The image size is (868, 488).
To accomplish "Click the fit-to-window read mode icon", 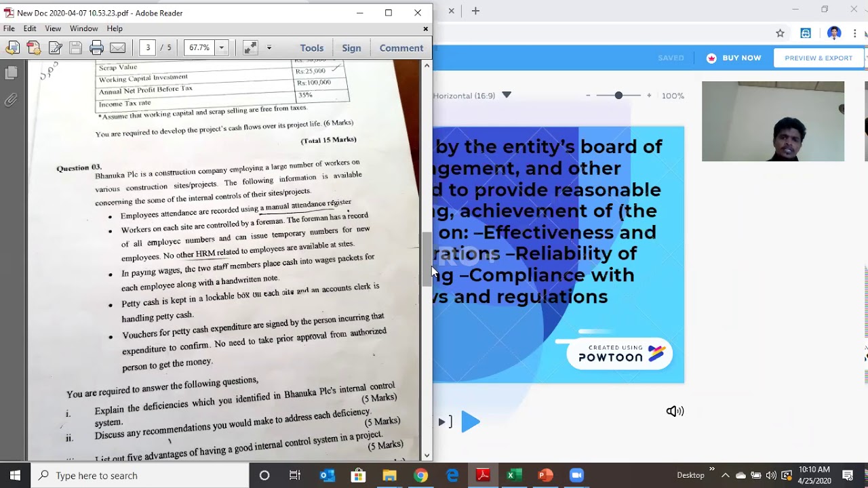I will tap(250, 47).
